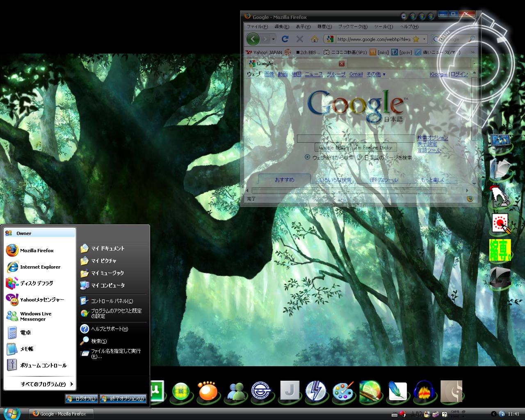Open the beige dock icon at dock end
Screen dimensions: 525x420
(x=451, y=391)
